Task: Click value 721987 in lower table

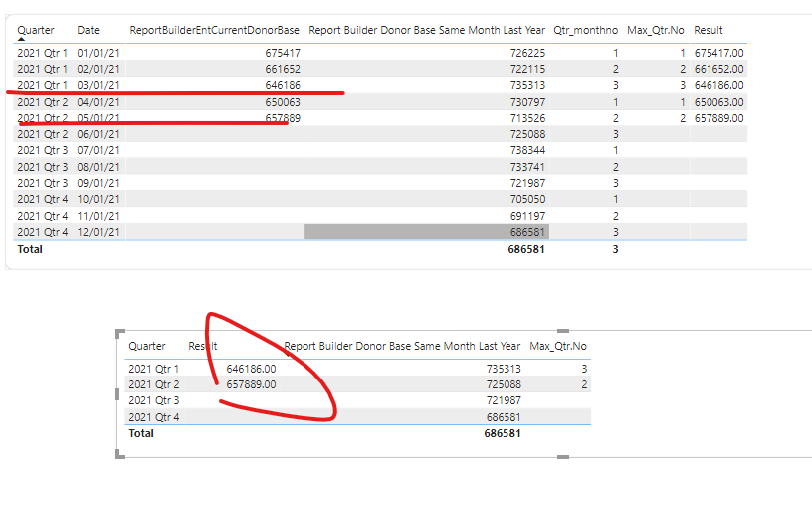Action: [504, 400]
